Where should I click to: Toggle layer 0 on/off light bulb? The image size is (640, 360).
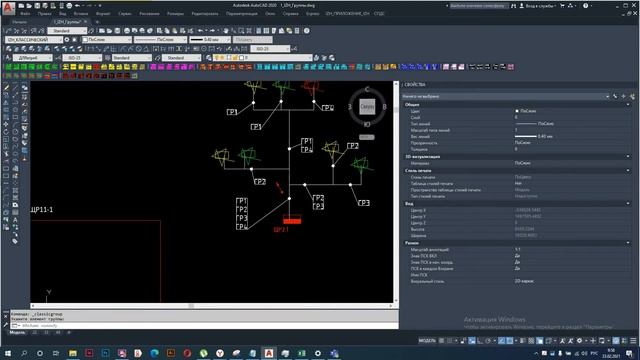[x=217, y=58]
